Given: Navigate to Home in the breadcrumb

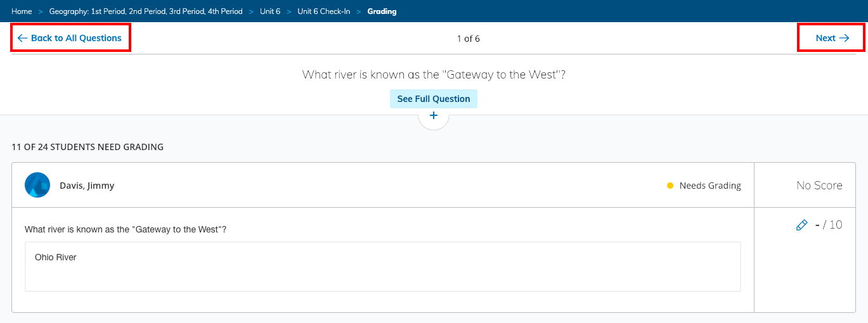Looking at the screenshot, I should [x=22, y=11].
